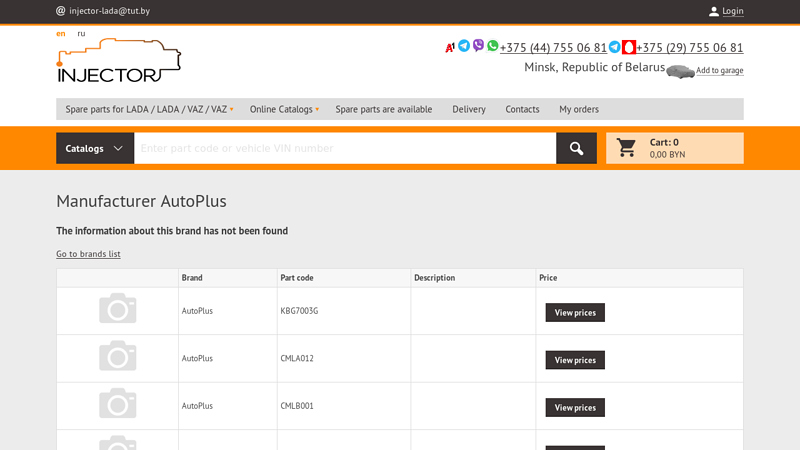Open My orders
Viewport: 800px width, 450px height.
(x=579, y=109)
